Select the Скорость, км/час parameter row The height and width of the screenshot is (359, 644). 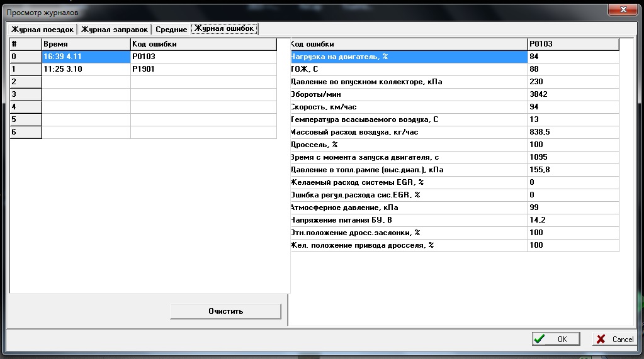(x=408, y=107)
